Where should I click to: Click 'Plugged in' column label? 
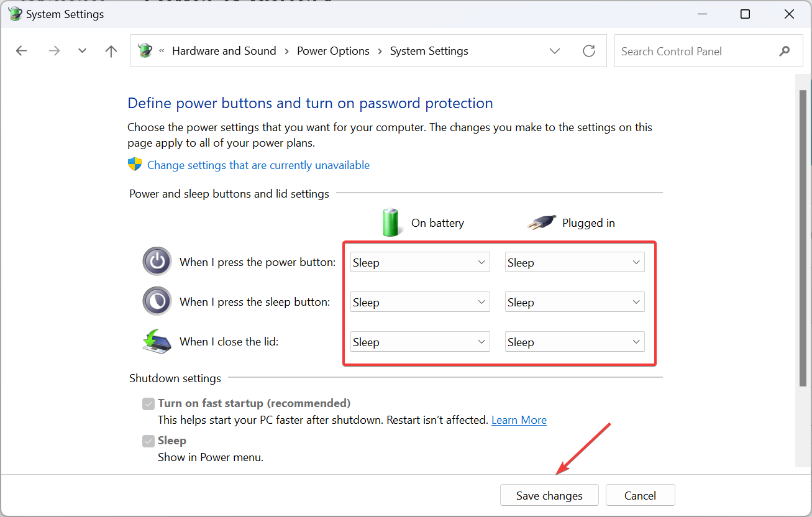point(588,223)
